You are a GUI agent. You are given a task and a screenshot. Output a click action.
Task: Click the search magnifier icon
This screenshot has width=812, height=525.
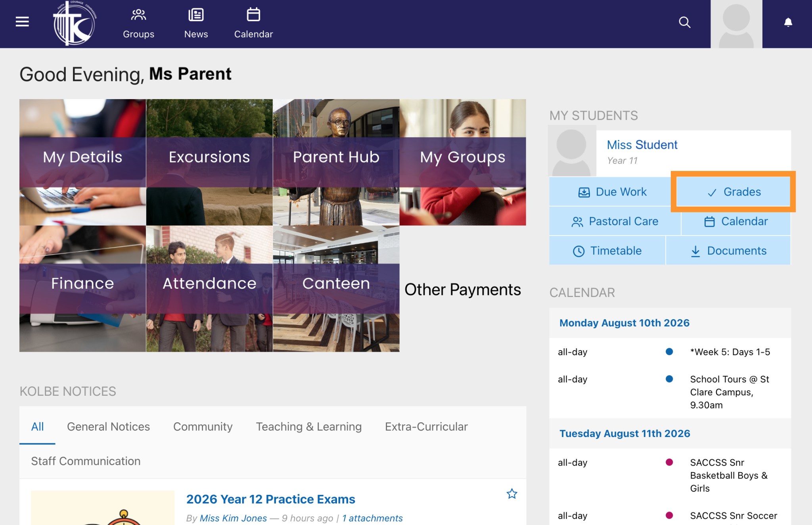point(685,22)
